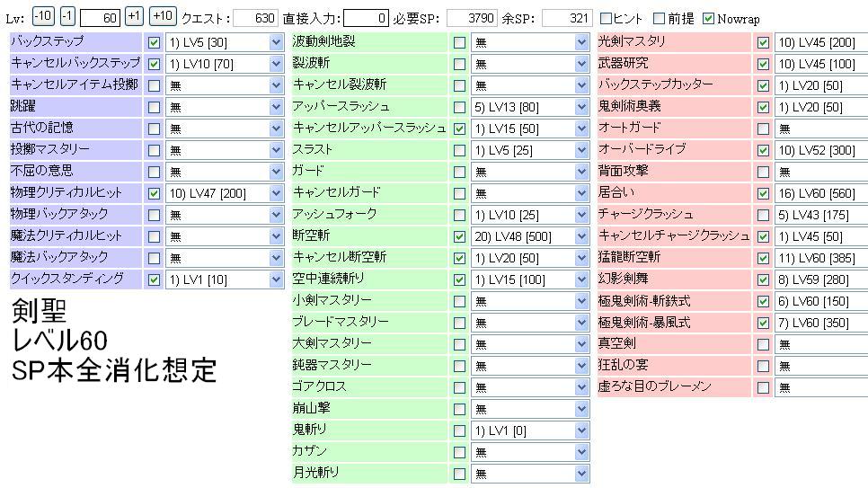Check the 跳躍 skill checkbox

(x=154, y=108)
